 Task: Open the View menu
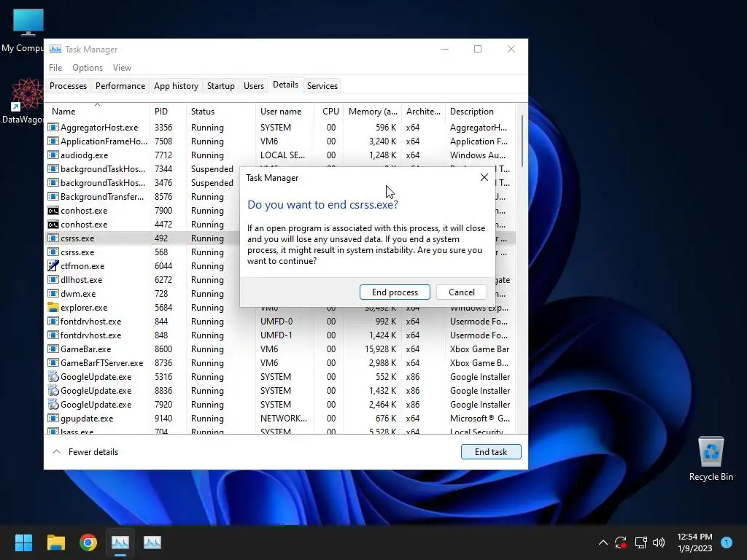click(122, 68)
